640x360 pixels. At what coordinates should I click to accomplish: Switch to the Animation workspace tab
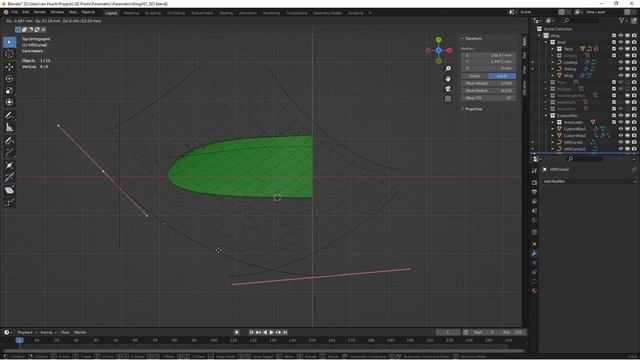pos(248,13)
